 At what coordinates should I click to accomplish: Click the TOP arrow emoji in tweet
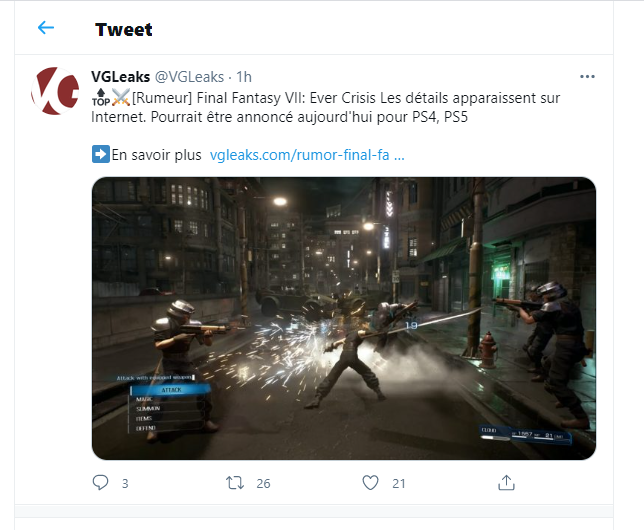[101, 98]
